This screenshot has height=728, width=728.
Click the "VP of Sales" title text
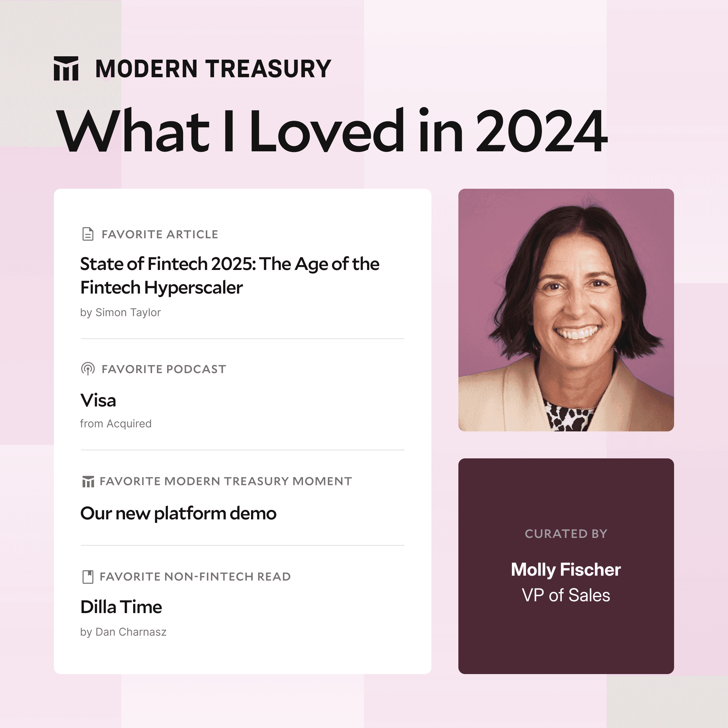point(566,595)
